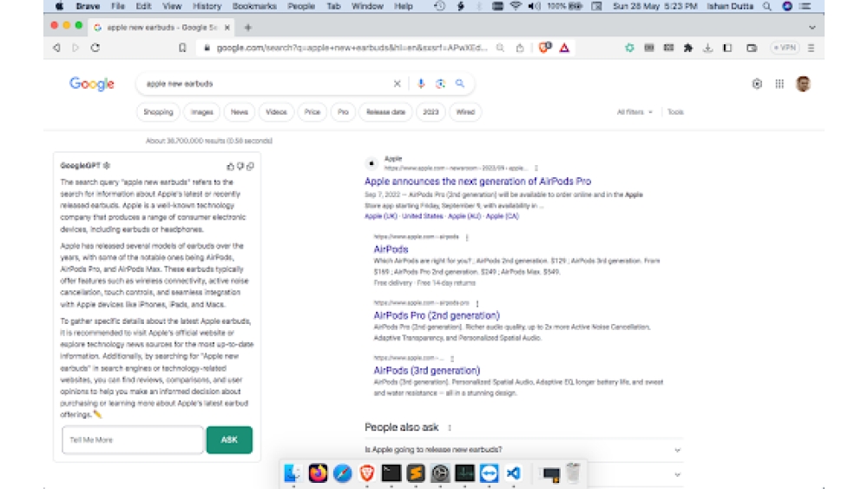Open Visual Studio Code from the Dock
This screenshot has height=489, width=868.
(x=513, y=473)
